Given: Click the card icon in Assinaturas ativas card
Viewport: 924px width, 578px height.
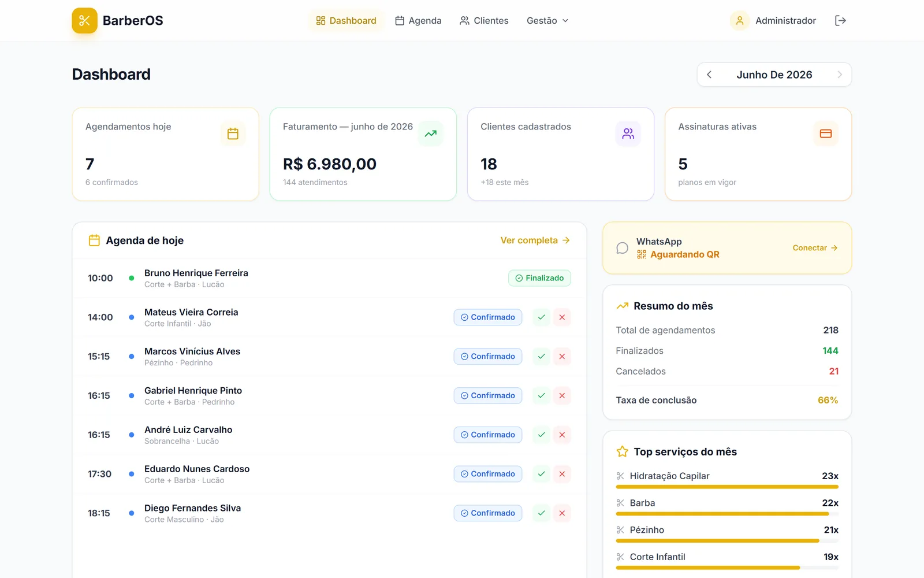Looking at the screenshot, I should [x=826, y=134].
